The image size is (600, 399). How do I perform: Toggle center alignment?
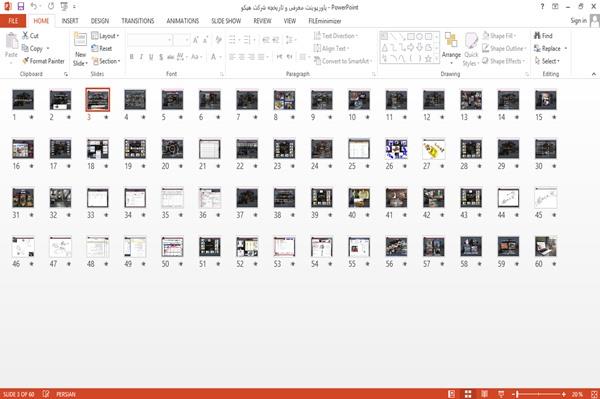[241, 57]
